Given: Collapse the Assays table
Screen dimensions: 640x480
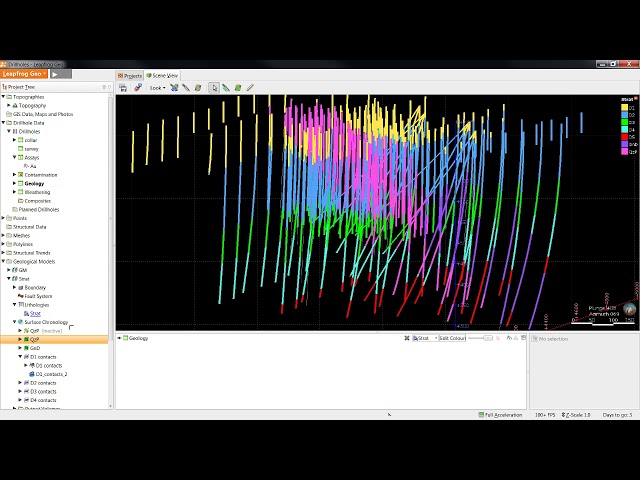Looking at the screenshot, I should coord(15,157).
